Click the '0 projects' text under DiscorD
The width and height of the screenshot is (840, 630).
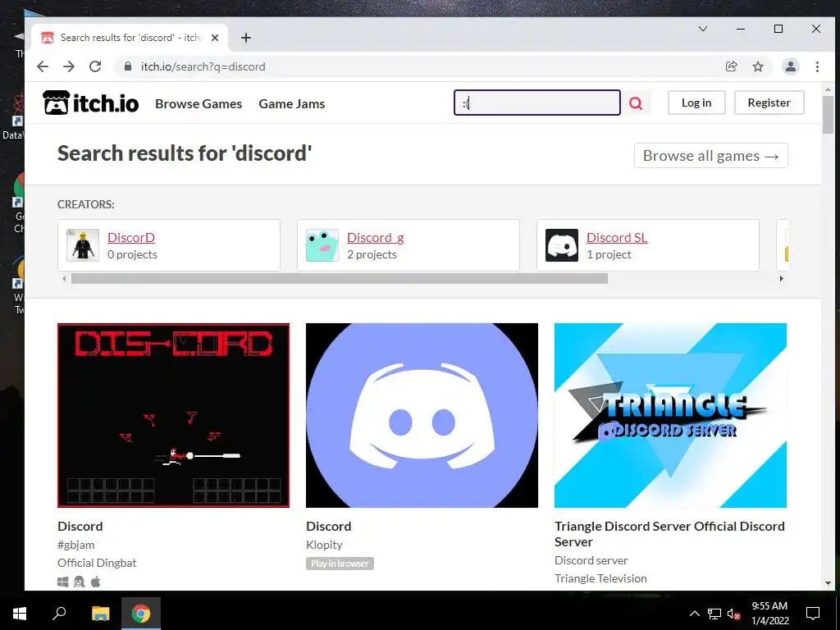[132, 254]
